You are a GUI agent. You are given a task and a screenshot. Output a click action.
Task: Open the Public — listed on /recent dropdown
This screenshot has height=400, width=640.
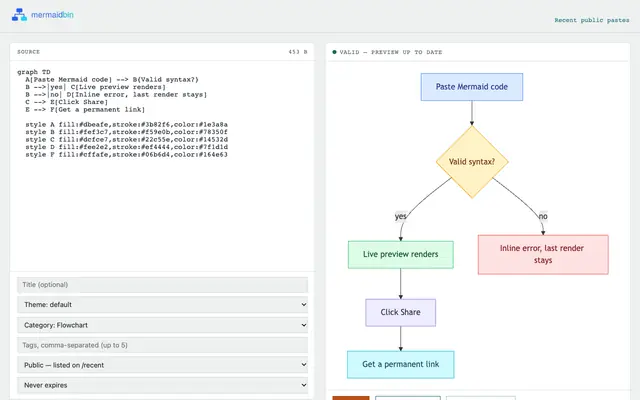coord(162,365)
